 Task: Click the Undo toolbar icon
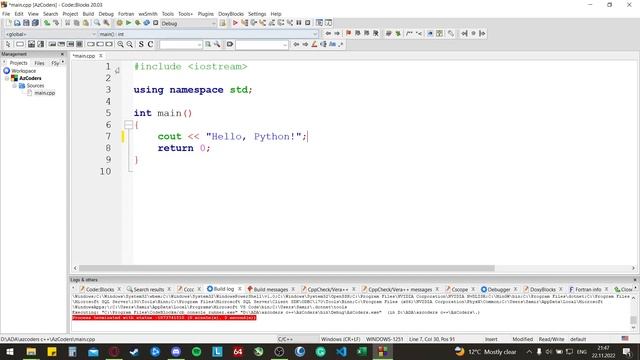[47, 23]
